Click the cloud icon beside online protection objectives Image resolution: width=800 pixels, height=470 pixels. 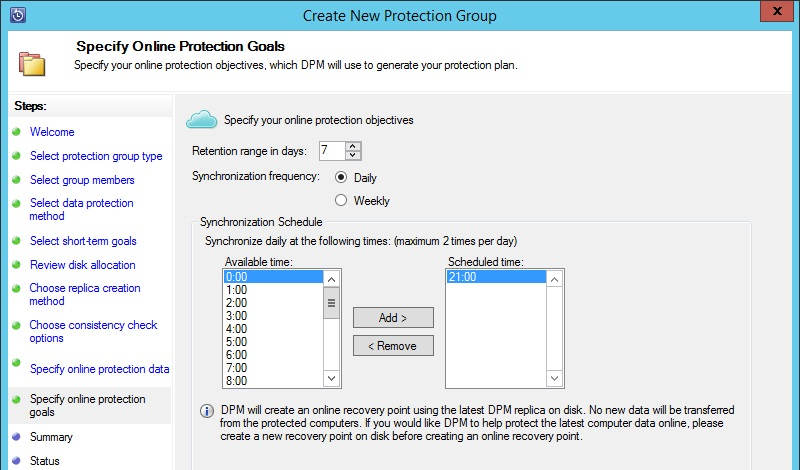pos(202,120)
